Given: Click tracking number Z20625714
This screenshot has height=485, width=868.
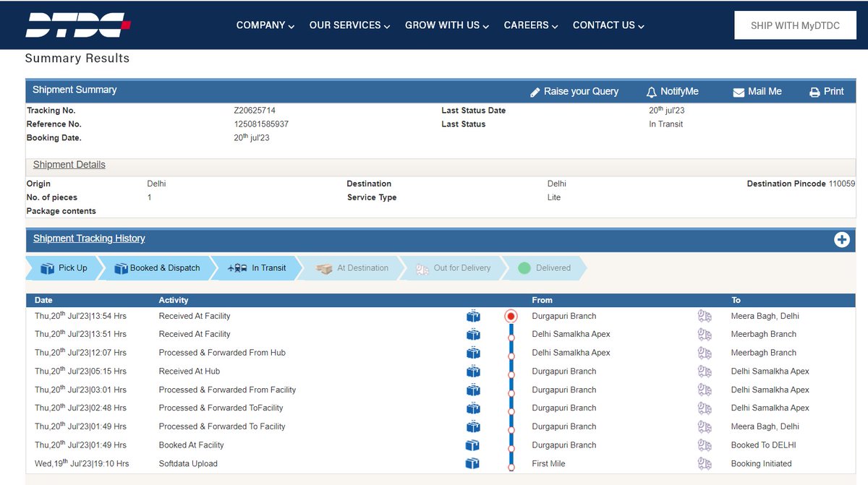Looking at the screenshot, I should (255, 111).
